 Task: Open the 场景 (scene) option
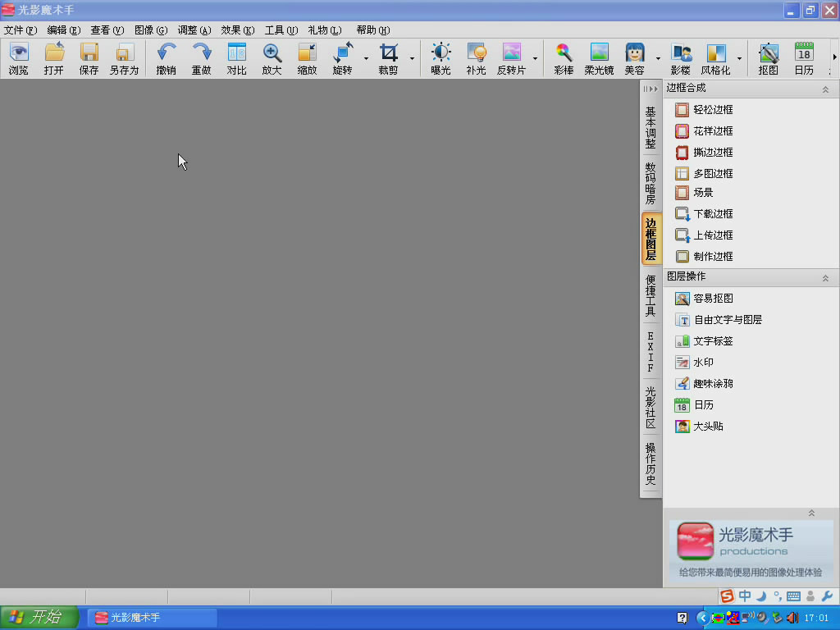coord(694,193)
